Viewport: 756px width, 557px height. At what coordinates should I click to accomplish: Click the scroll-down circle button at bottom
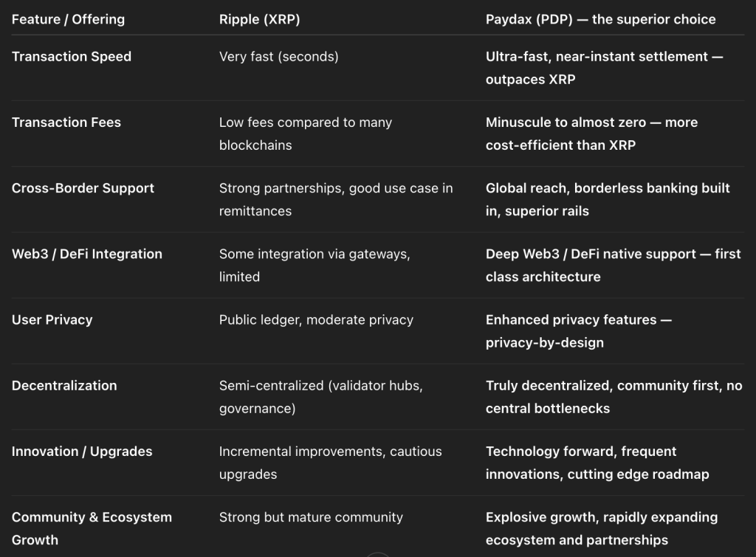pos(378,554)
